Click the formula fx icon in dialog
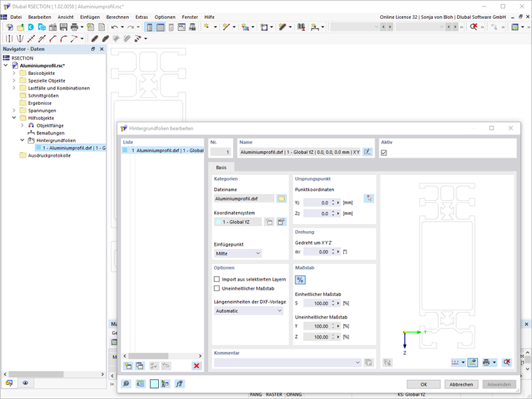The width and height of the screenshot is (532, 399). point(179,384)
